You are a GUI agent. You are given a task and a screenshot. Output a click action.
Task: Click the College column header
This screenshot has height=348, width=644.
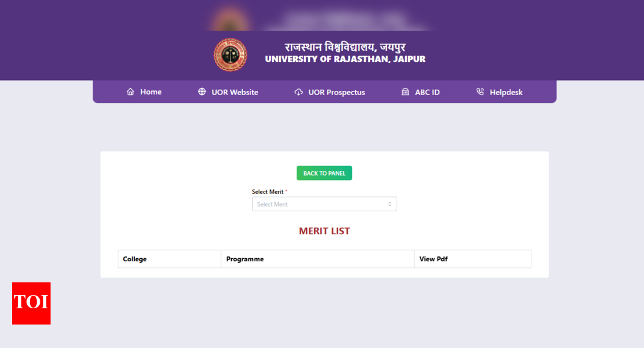point(135,259)
